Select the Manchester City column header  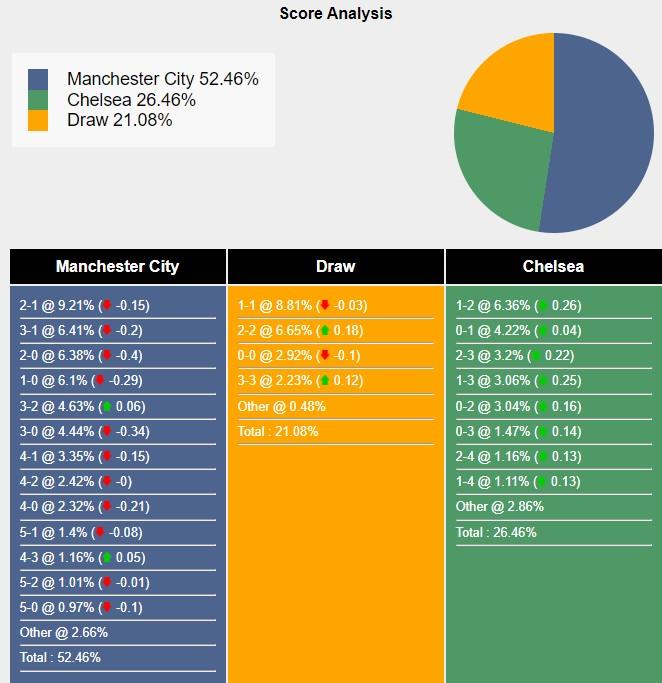(118, 267)
